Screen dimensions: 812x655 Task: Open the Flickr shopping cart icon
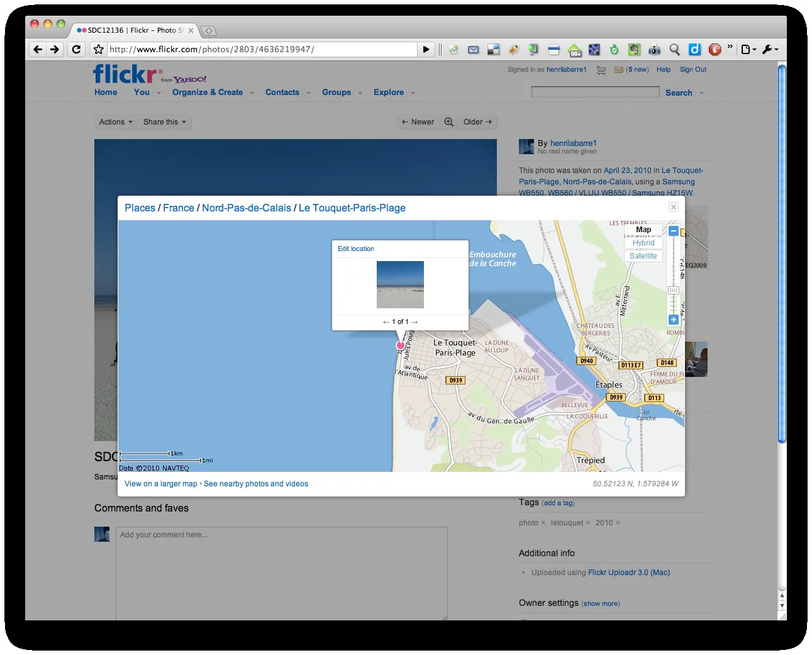(x=601, y=70)
